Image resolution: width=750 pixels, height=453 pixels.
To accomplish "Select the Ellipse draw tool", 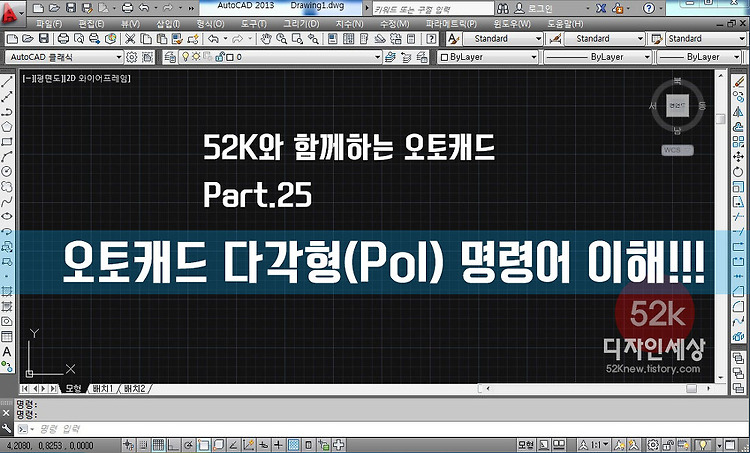I will tap(7, 216).
